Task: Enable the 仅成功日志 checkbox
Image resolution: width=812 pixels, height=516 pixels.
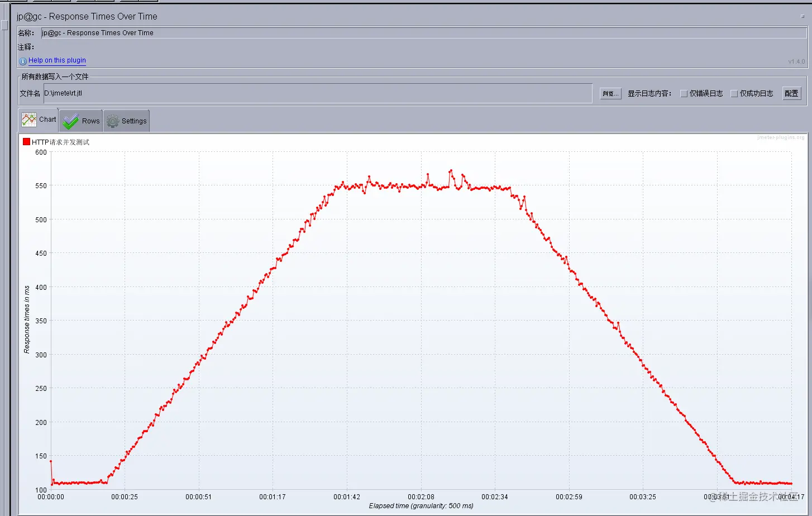Action: (734, 94)
